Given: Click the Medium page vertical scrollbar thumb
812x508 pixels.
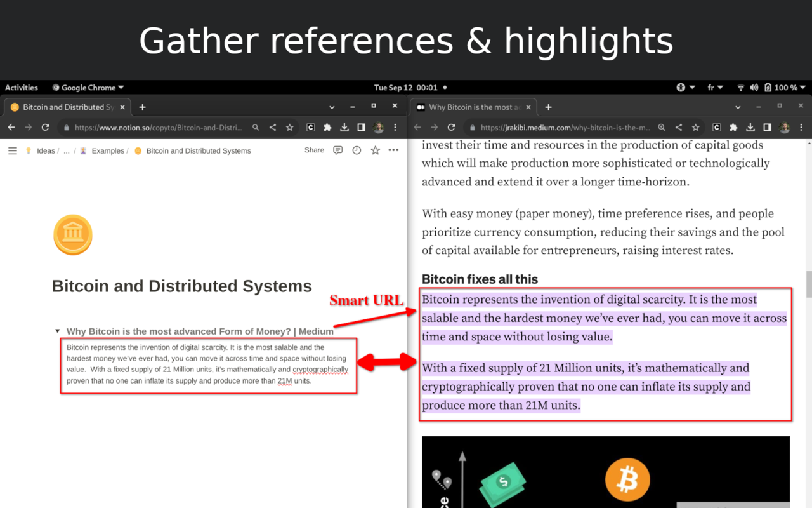Looking at the screenshot, I should coord(808,284).
